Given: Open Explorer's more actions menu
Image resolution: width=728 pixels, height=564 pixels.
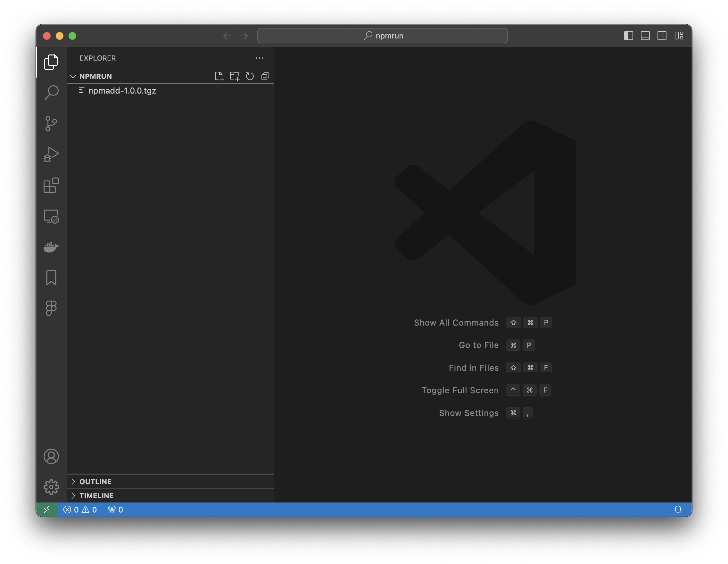Looking at the screenshot, I should pyautogui.click(x=259, y=58).
